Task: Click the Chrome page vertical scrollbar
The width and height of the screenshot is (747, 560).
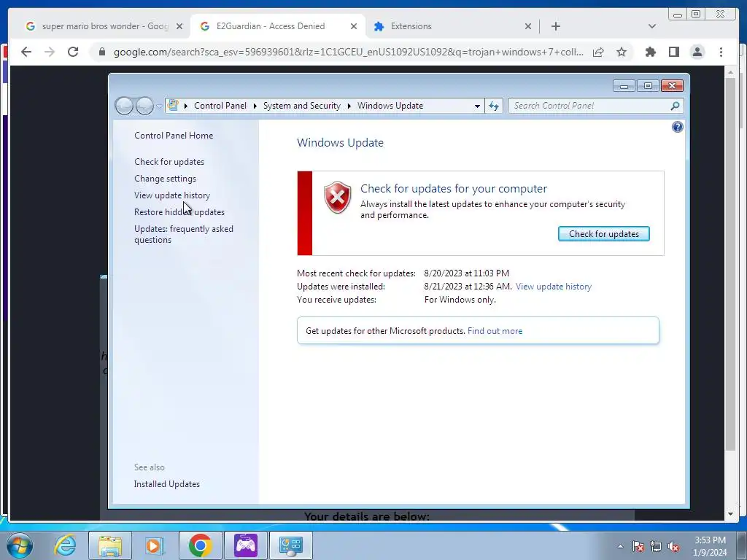Action: point(730,263)
